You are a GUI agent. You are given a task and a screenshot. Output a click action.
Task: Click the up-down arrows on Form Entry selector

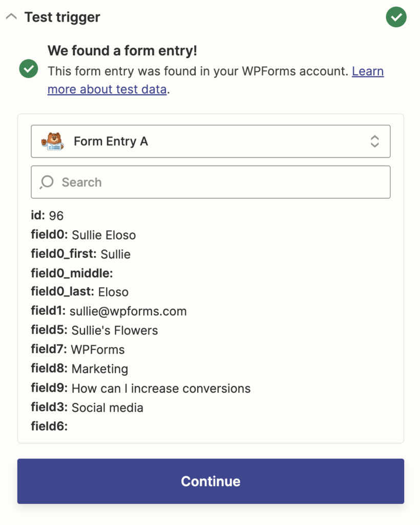click(375, 142)
